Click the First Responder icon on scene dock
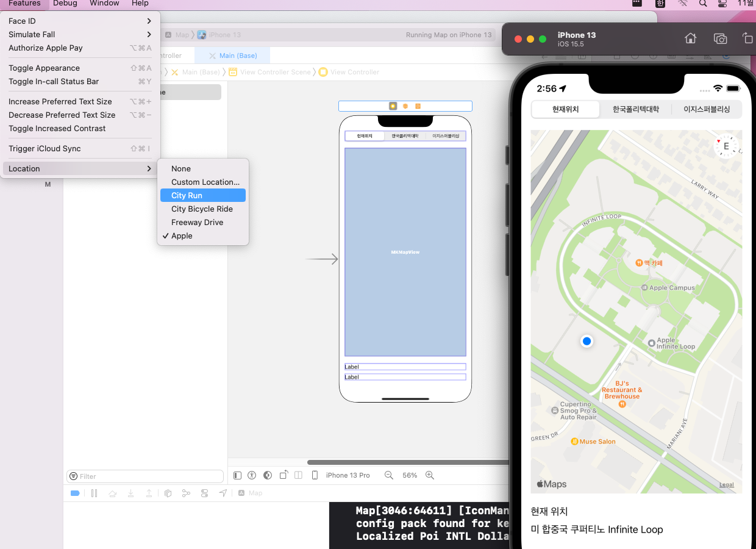The image size is (756, 549). (405, 106)
